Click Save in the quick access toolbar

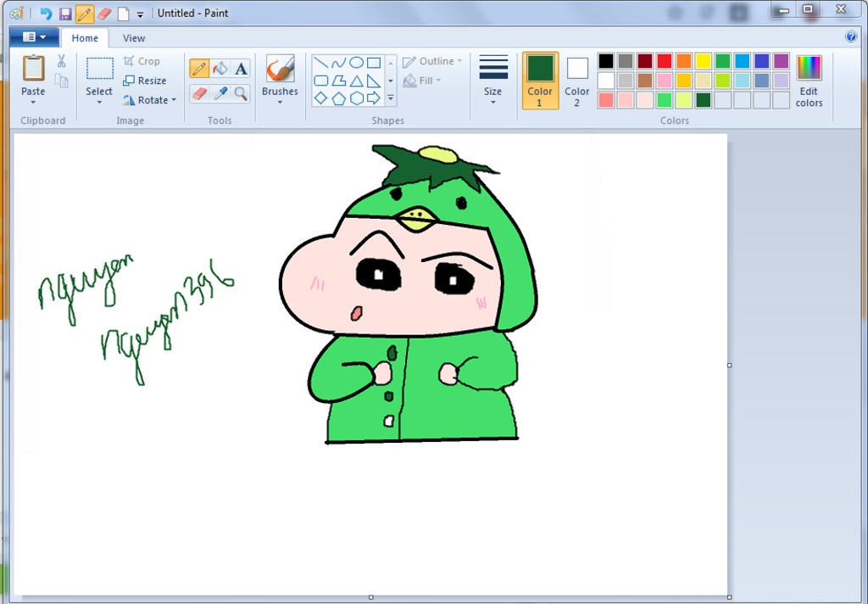[x=65, y=14]
